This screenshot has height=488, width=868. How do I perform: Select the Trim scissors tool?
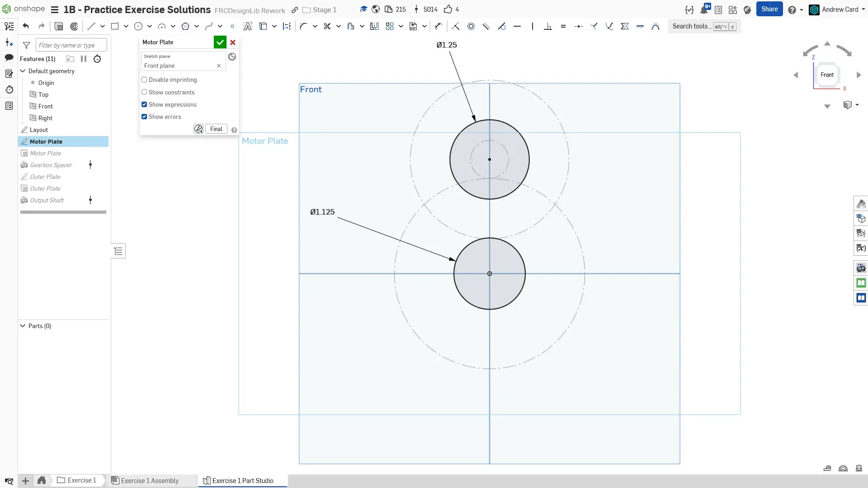327,26
